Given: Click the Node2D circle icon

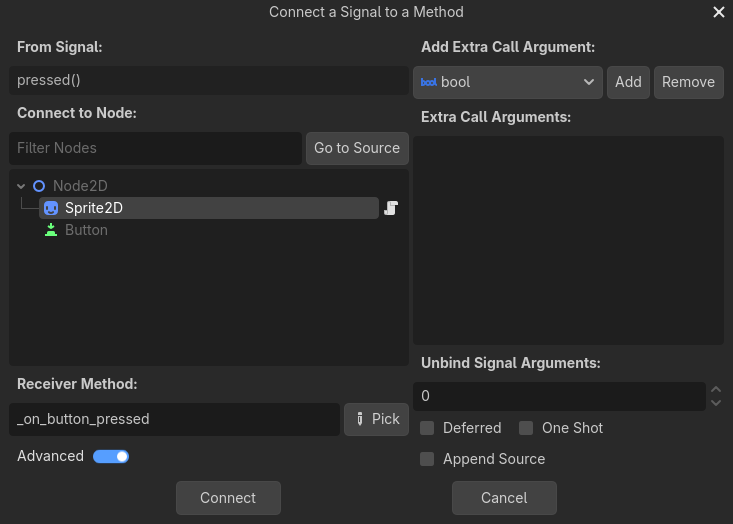Looking at the screenshot, I should tap(39, 186).
